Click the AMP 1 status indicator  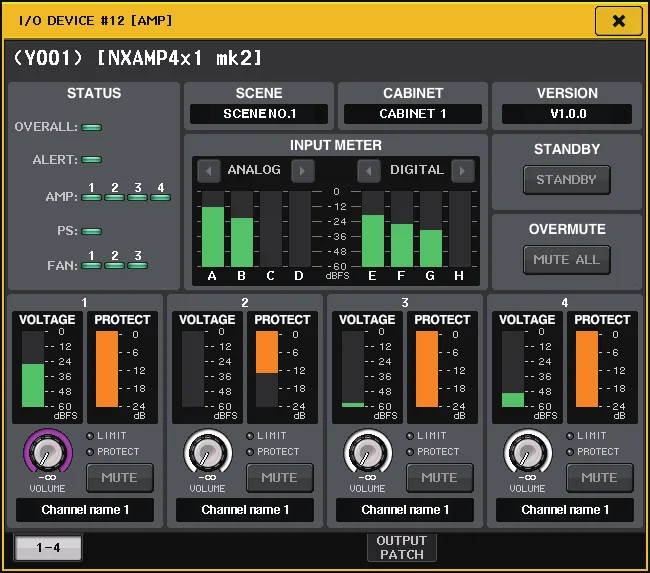tap(92, 197)
